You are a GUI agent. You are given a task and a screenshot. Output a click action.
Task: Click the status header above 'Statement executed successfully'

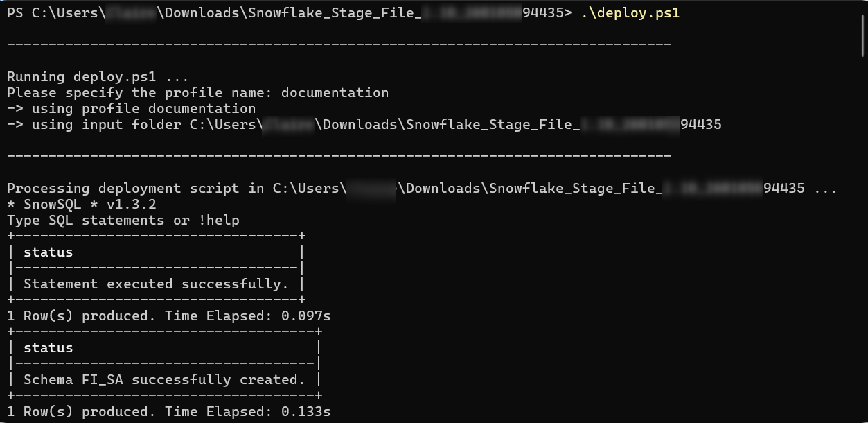pos(48,252)
